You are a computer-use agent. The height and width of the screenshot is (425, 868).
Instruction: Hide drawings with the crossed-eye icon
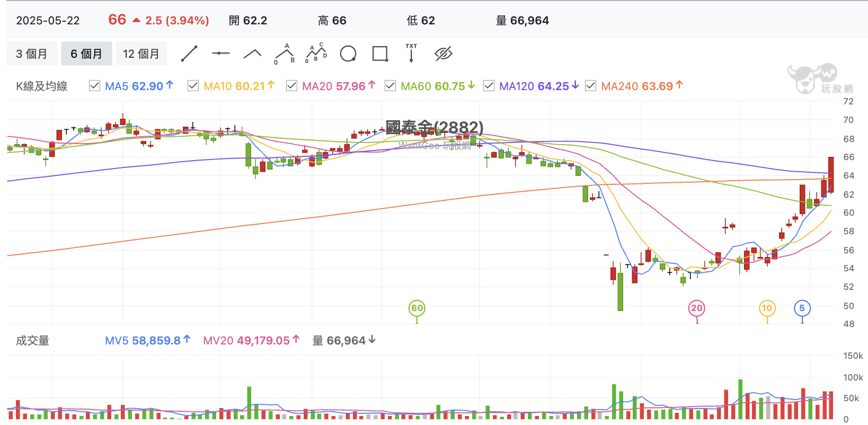[444, 54]
